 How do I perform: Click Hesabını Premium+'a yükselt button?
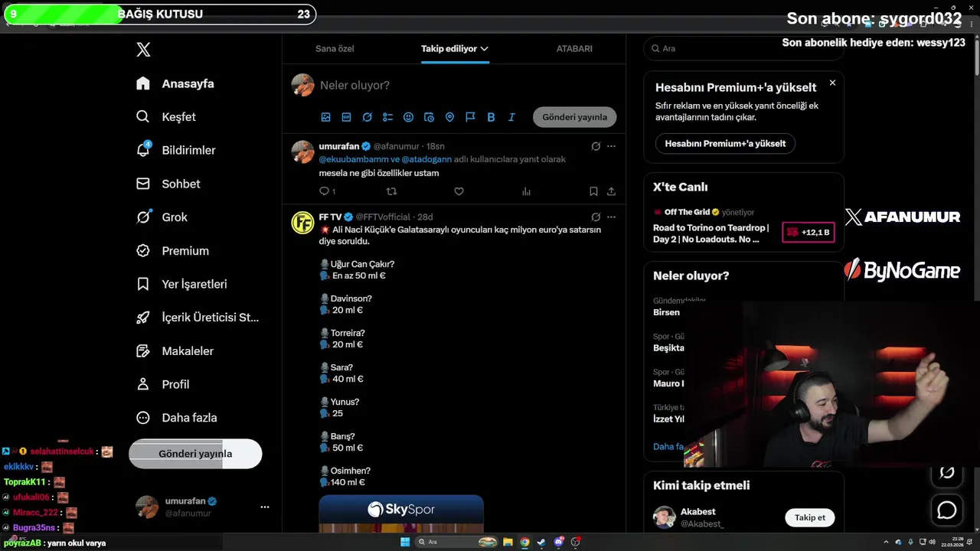pos(725,143)
